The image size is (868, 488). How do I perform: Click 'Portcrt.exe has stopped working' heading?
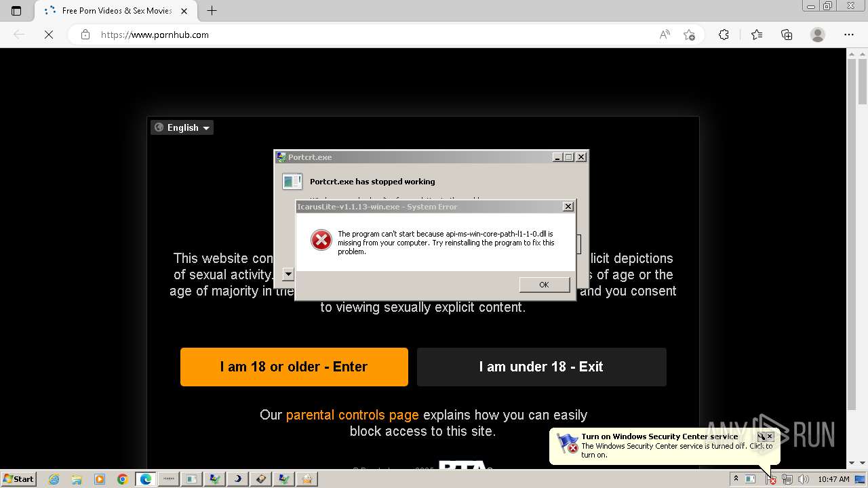(372, 182)
